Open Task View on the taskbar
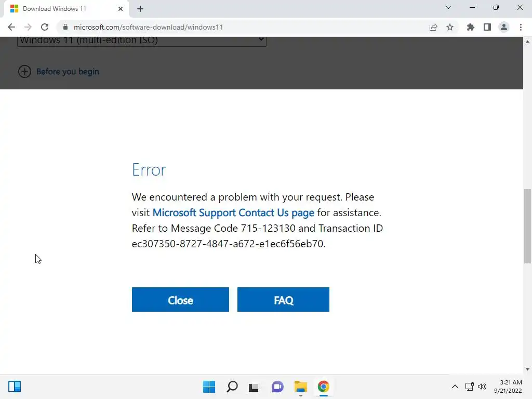Image resolution: width=532 pixels, height=399 pixels. [x=255, y=387]
